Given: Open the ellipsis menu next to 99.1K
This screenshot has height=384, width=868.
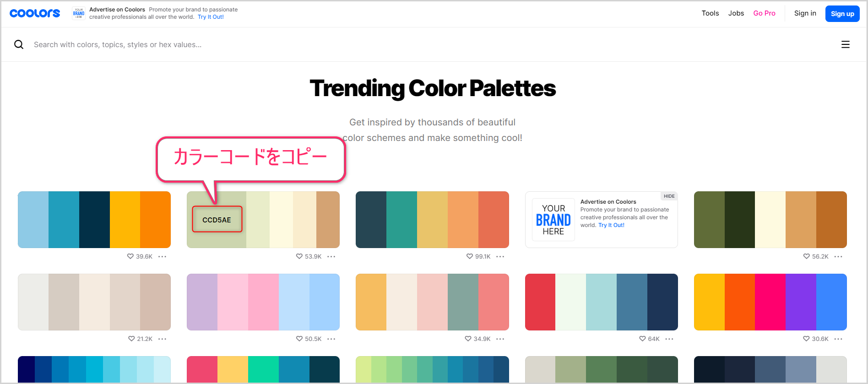Looking at the screenshot, I should tap(500, 257).
